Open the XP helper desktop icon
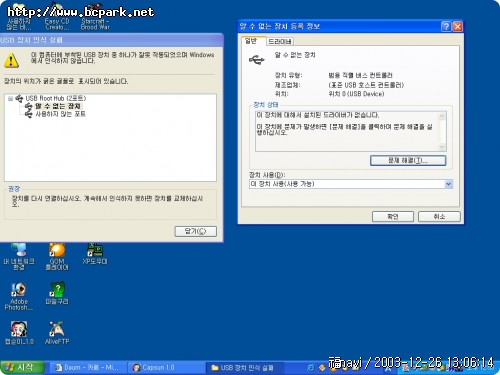The image size is (500, 375). pos(95,254)
